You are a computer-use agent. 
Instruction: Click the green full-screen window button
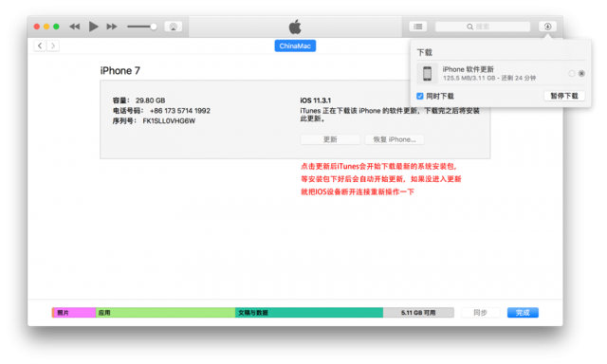[56, 27]
